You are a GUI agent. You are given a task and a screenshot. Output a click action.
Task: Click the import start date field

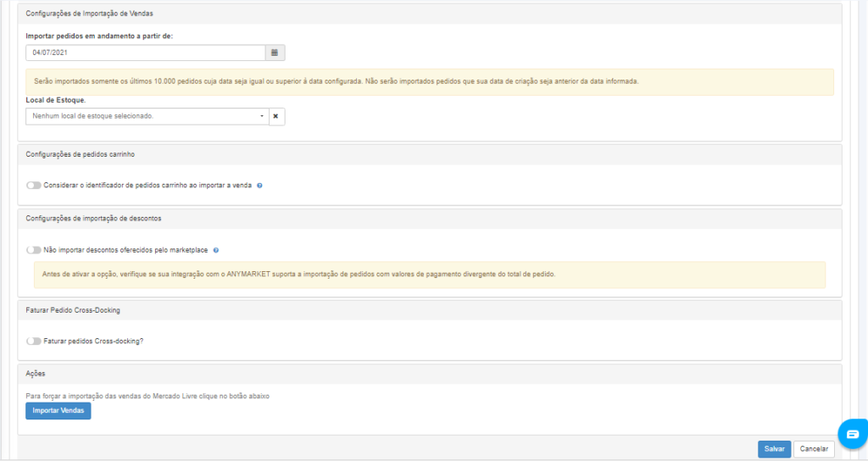146,53
